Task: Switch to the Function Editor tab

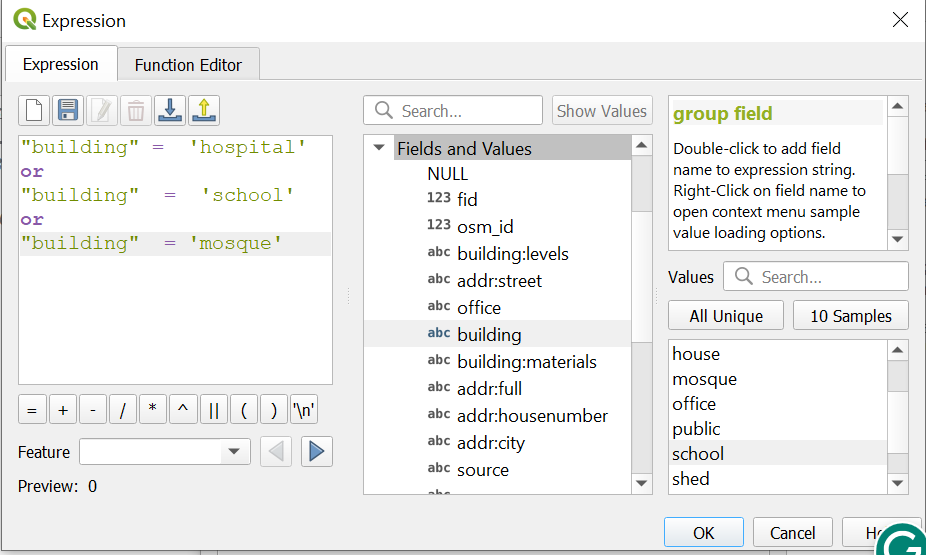Action: point(188,65)
